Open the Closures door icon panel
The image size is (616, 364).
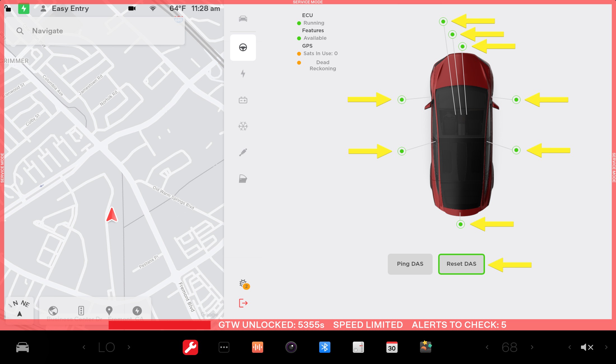243,179
